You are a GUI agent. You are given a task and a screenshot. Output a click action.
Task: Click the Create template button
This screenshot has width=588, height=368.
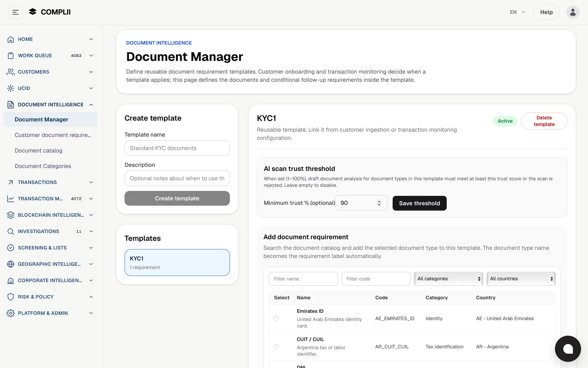tap(177, 198)
